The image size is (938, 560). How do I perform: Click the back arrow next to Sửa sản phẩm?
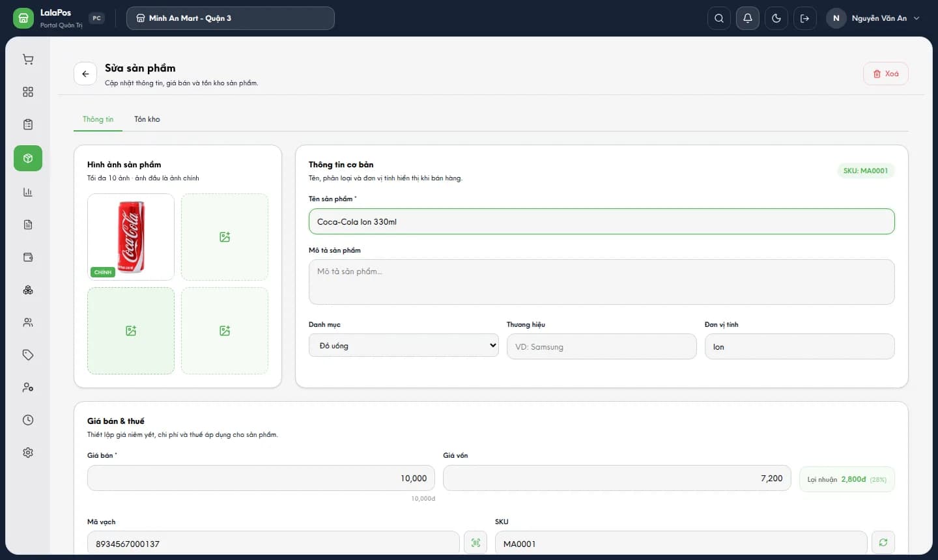click(x=85, y=74)
